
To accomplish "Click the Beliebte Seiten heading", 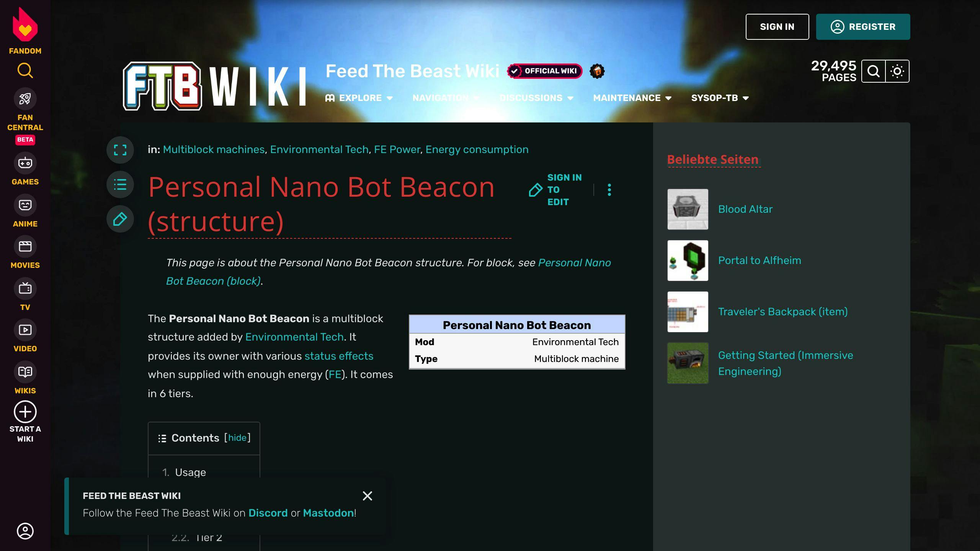I will tap(713, 160).
